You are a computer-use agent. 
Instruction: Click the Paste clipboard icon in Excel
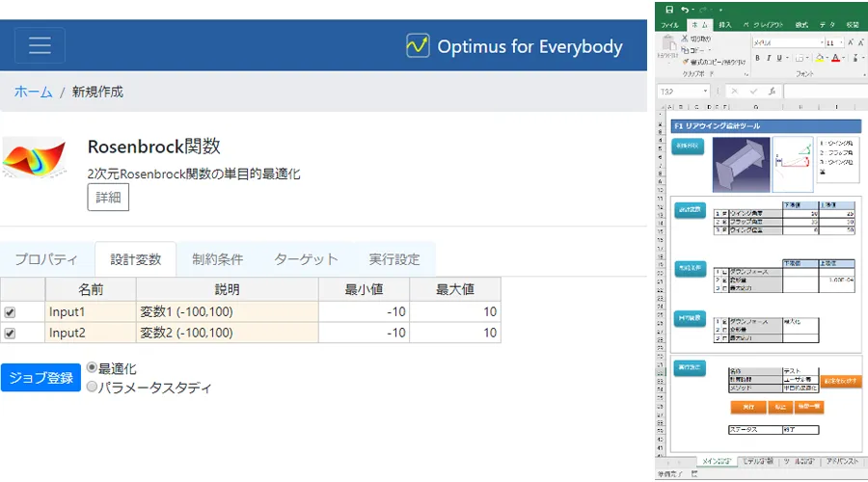pyautogui.click(x=668, y=43)
